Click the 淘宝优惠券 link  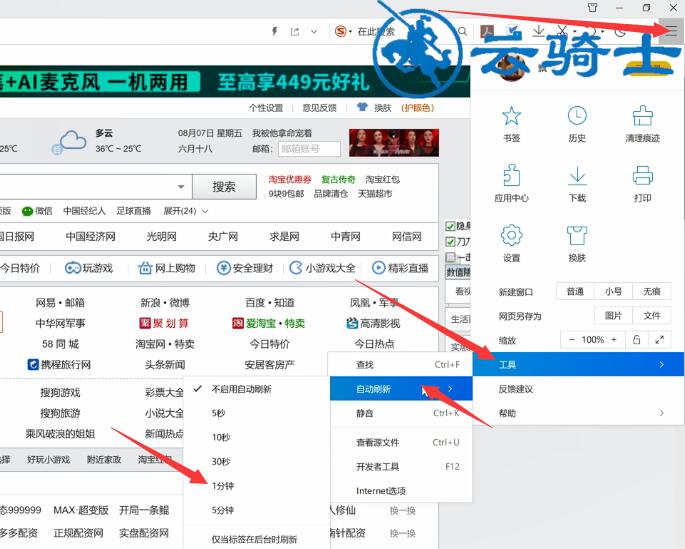point(290,179)
